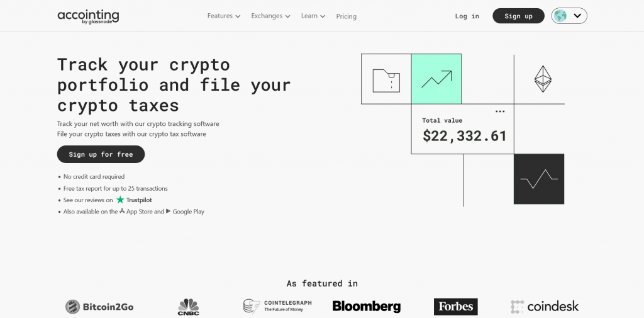This screenshot has width=644, height=318.
Task: Click the green upward trend arrow tile
Action: 436,79
